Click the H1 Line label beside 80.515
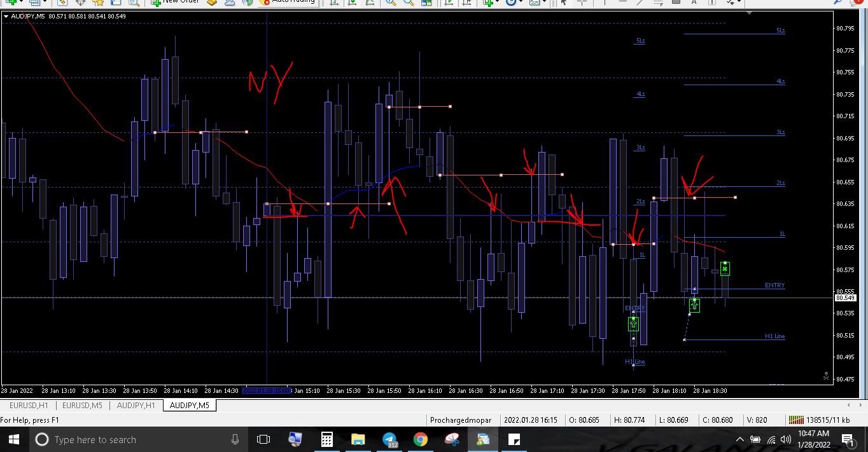The height and width of the screenshot is (452, 868). [774, 336]
